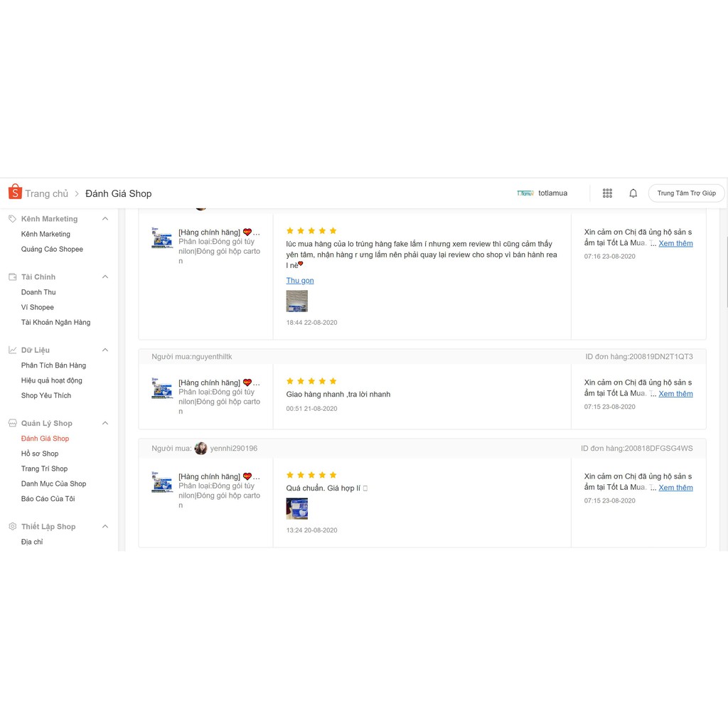Click yennhi290196 buyer avatar

coord(200,449)
